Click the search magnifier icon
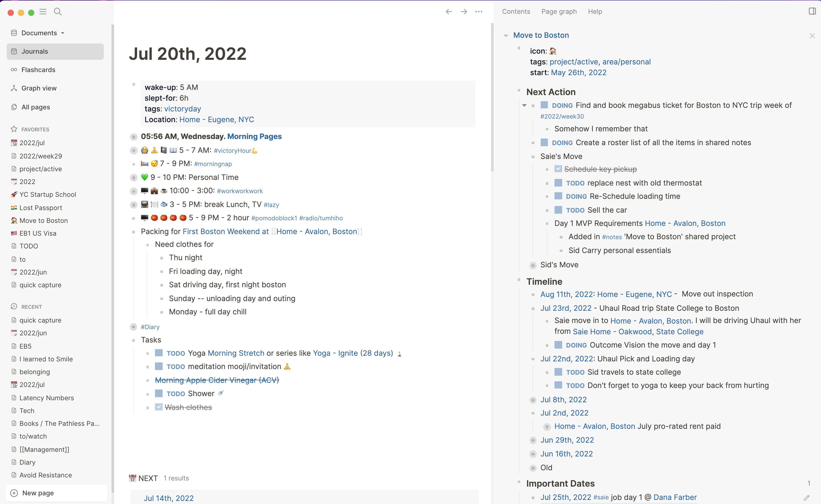 click(x=58, y=12)
